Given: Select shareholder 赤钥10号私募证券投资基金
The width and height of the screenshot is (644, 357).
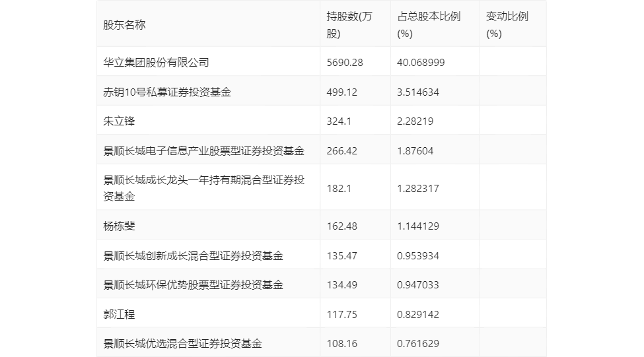Looking at the screenshot, I should (167, 92).
